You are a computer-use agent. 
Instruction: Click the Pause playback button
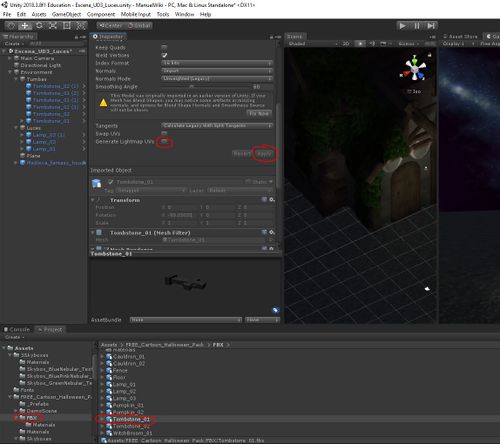click(417, 26)
